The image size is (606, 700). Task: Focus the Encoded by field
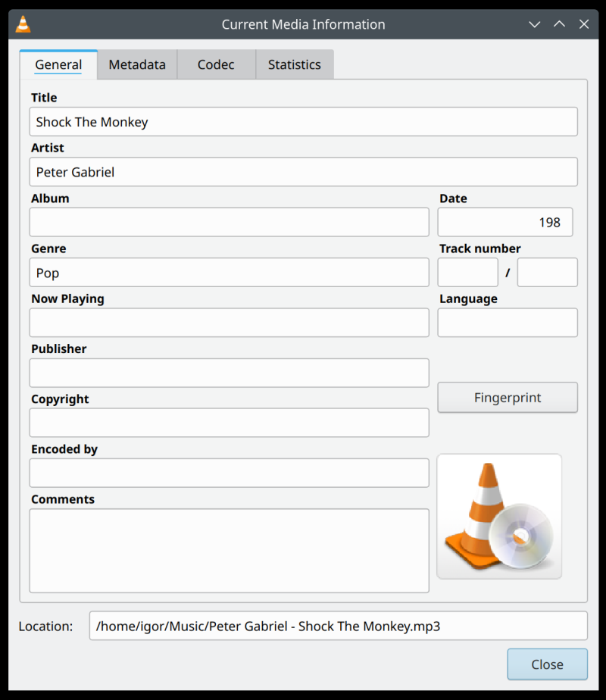coord(230,473)
